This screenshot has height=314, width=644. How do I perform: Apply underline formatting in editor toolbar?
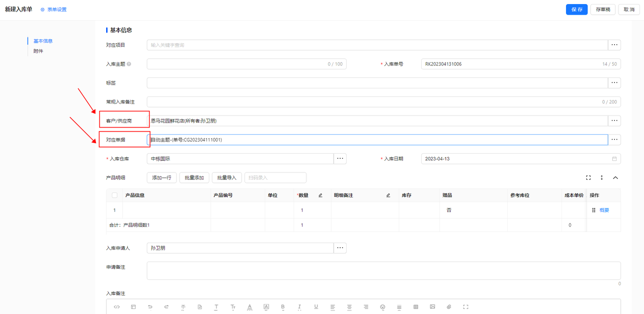[316, 306]
